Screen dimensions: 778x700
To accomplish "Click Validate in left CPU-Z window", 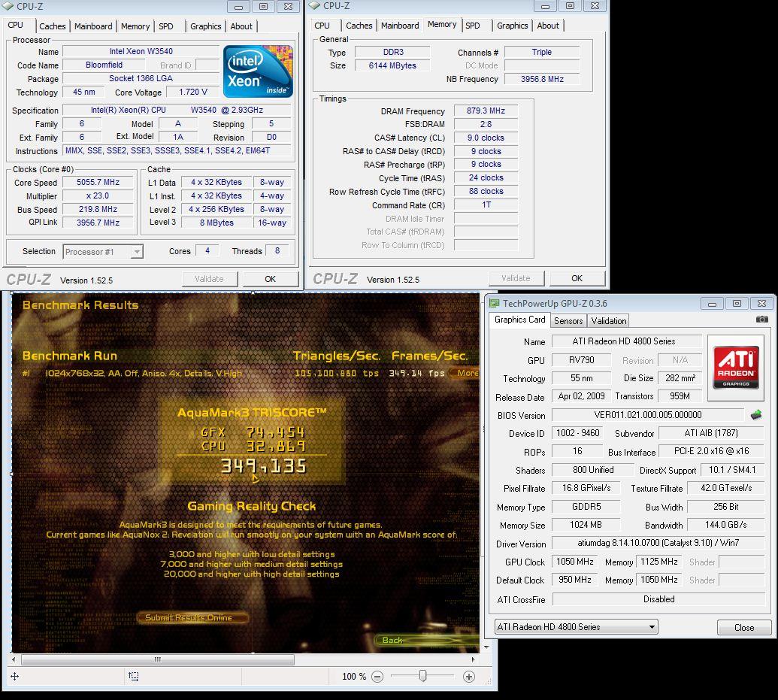I will (210, 279).
